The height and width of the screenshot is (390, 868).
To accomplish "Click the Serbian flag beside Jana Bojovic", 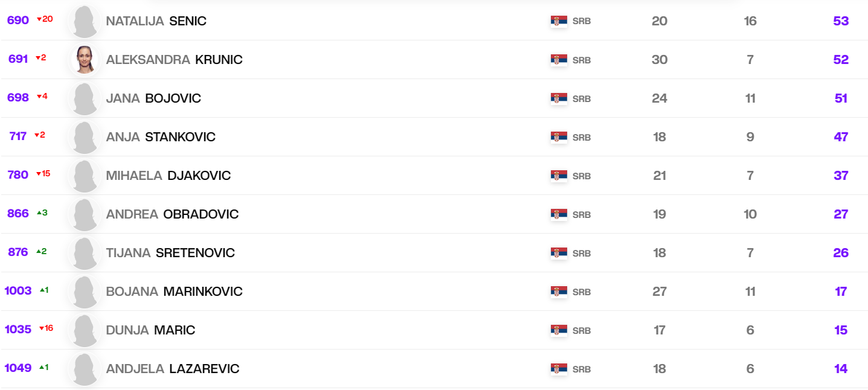I will pyautogui.click(x=559, y=98).
